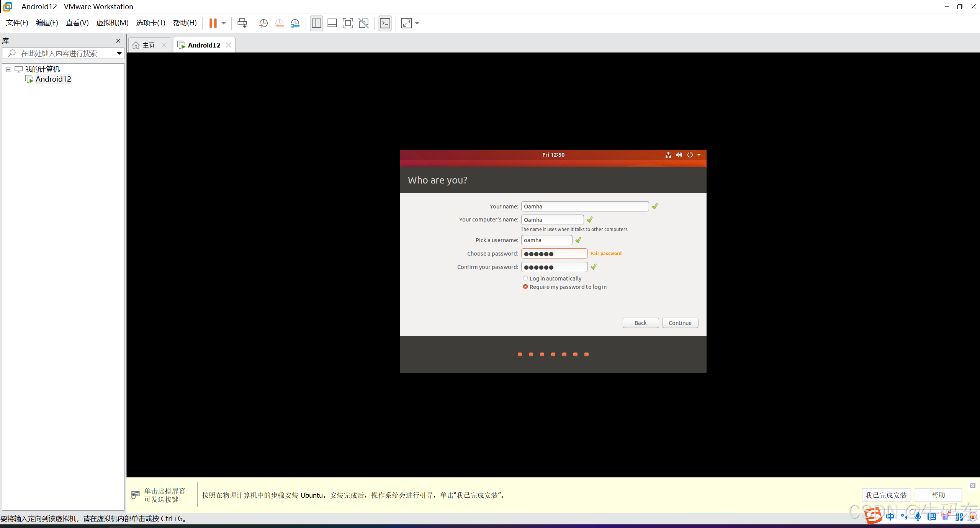This screenshot has width=980, height=528.
Task: Click send Ctrl+Alt+Del toolbar icon
Action: [x=242, y=23]
